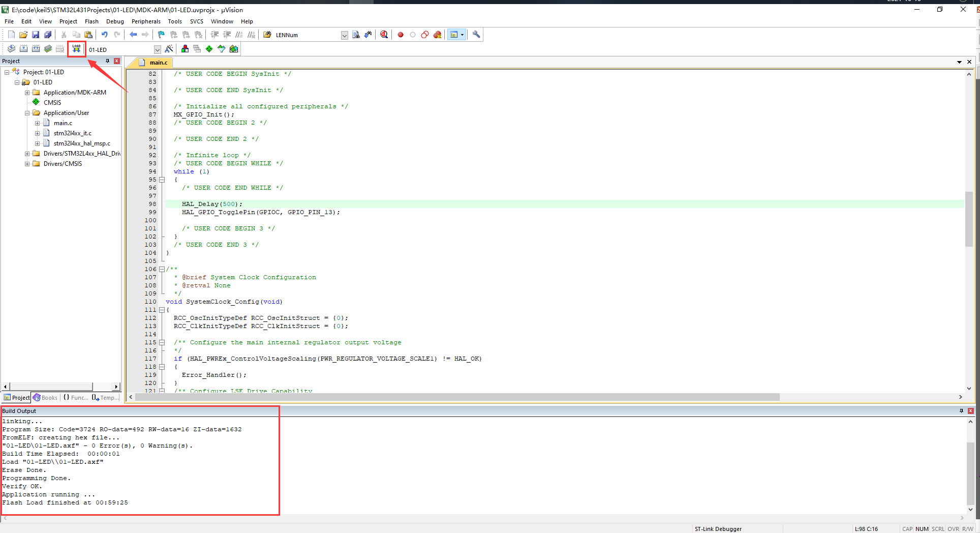
Task: Open File Extensions and Books manager
Action: [185, 49]
